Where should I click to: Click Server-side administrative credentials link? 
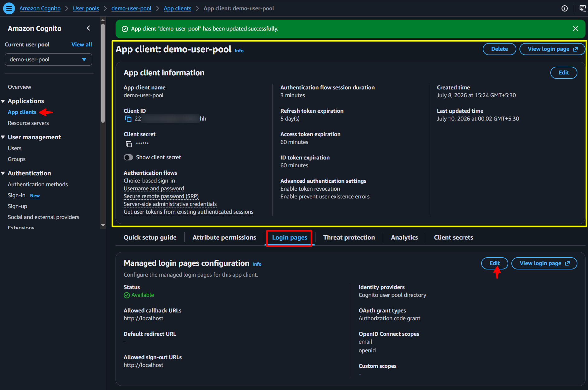(170, 204)
